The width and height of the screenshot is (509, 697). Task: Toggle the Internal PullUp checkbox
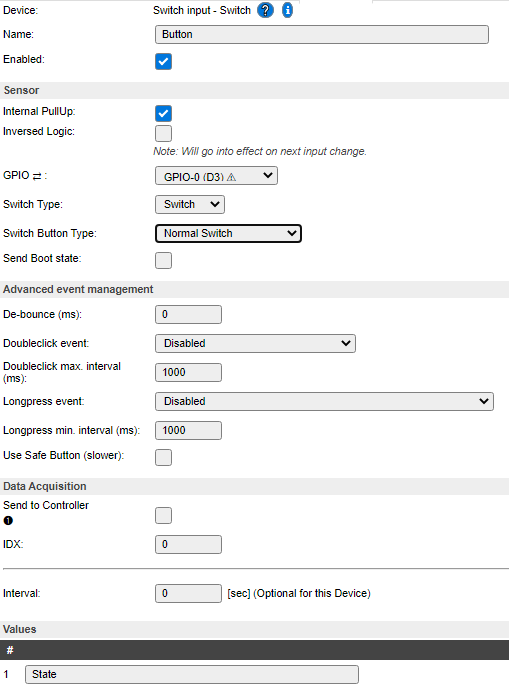(163, 113)
